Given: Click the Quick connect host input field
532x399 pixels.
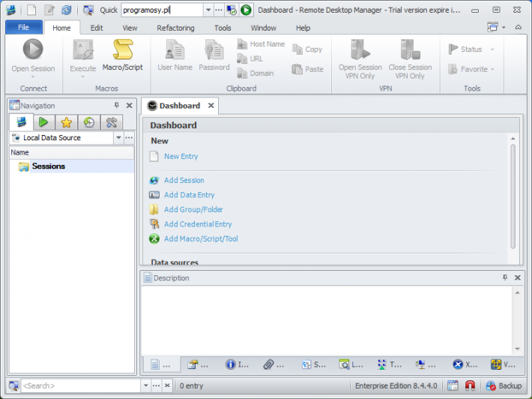Looking at the screenshot, I should pyautogui.click(x=162, y=10).
